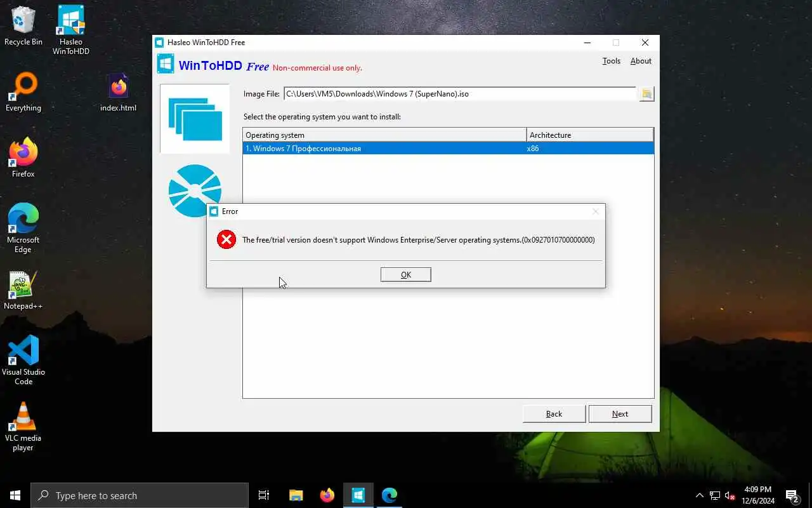Select VLC media player desktop shortcut
Image resolution: width=812 pixels, height=508 pixels.
pos(23,427)
